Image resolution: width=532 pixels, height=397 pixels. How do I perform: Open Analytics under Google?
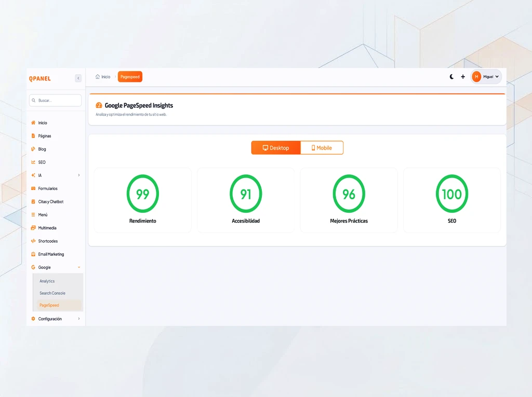point(47,281)
